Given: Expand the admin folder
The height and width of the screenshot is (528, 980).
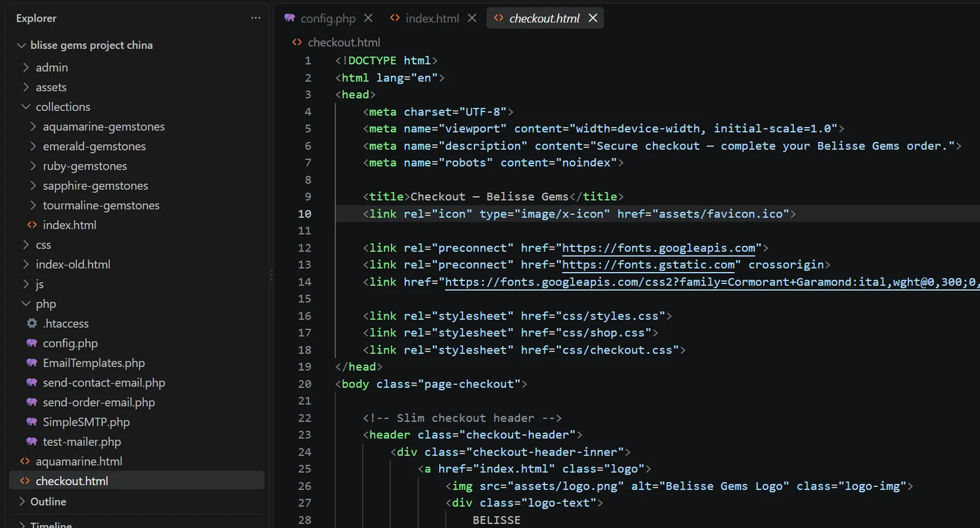Looking at the screenshot, I should 26,67.
